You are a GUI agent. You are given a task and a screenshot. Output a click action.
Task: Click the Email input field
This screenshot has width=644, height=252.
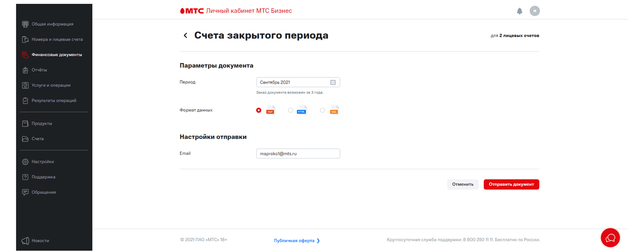coord(298,154)
